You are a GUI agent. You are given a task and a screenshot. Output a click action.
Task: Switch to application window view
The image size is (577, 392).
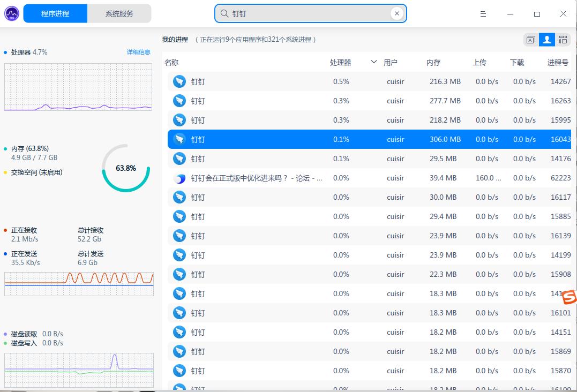pos(530,40)
